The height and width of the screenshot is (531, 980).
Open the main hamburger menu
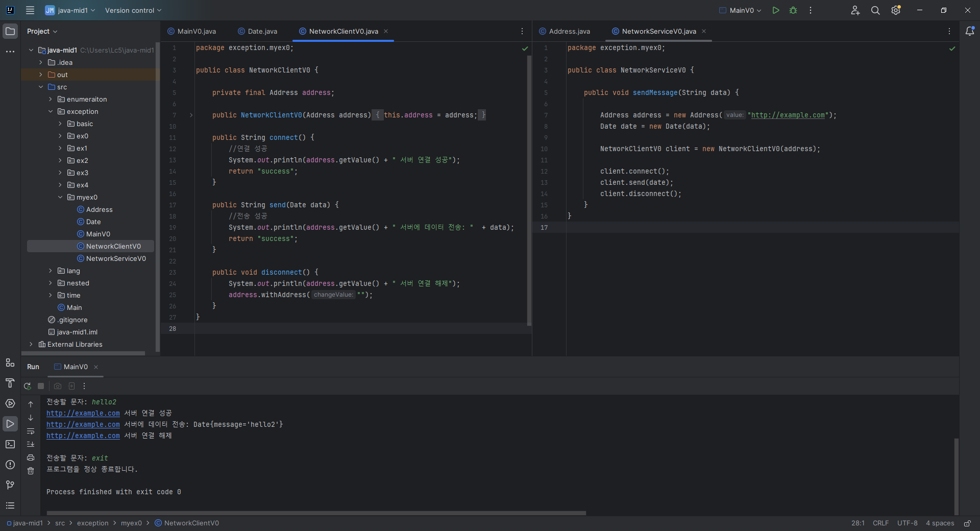tap(30, 10)
